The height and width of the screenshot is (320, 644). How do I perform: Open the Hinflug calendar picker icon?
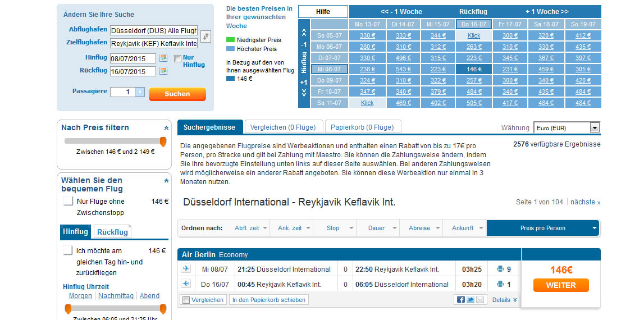pos(163,58)
